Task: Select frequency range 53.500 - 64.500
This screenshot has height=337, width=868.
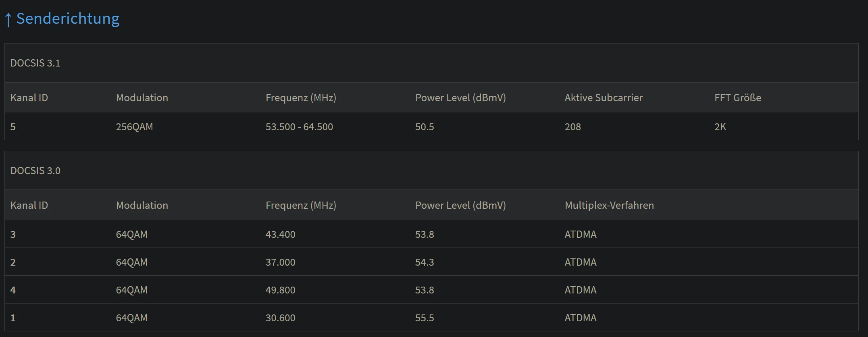Action: [299, 127]
